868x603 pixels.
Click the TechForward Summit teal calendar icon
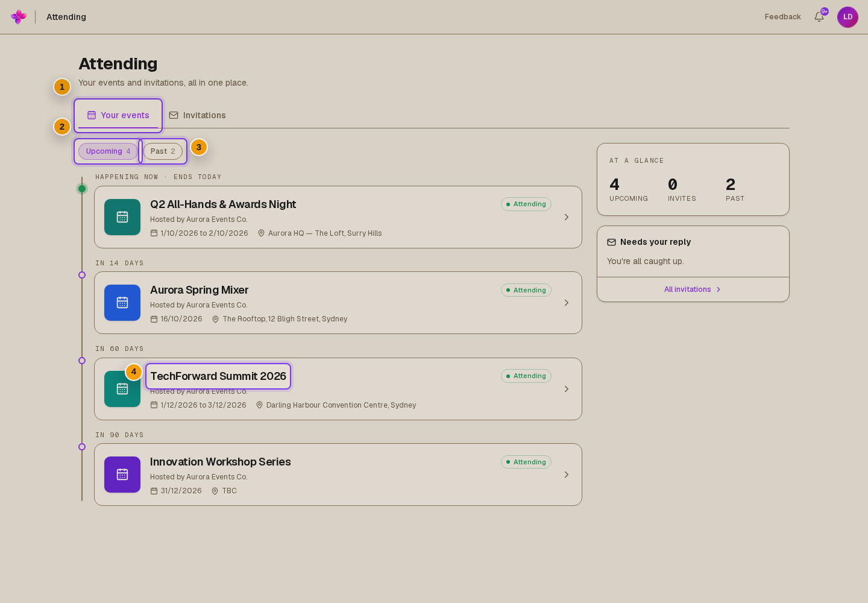tap(122, 389)
